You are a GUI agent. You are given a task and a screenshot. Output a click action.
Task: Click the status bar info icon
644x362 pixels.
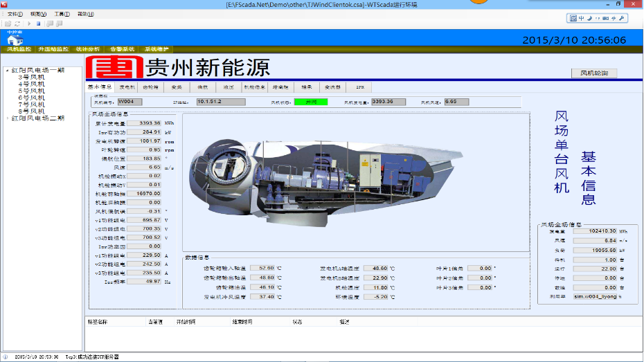point(6,357)
